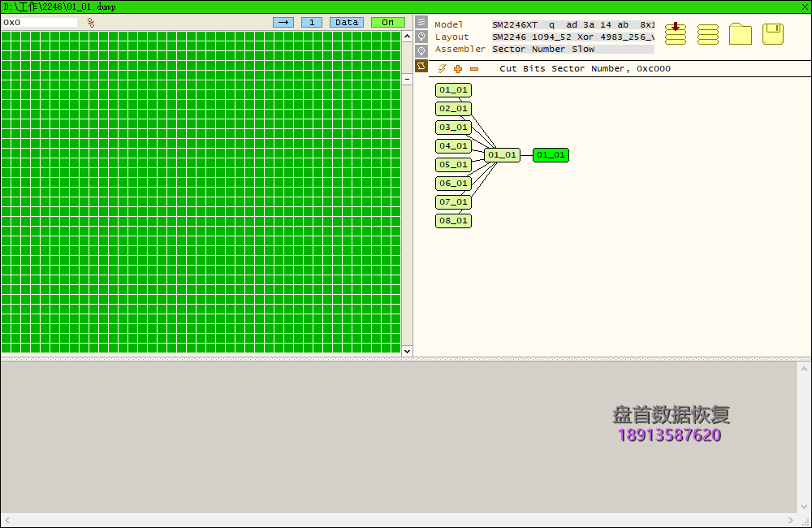Select the 05_01 dump node

pos(453,165)
